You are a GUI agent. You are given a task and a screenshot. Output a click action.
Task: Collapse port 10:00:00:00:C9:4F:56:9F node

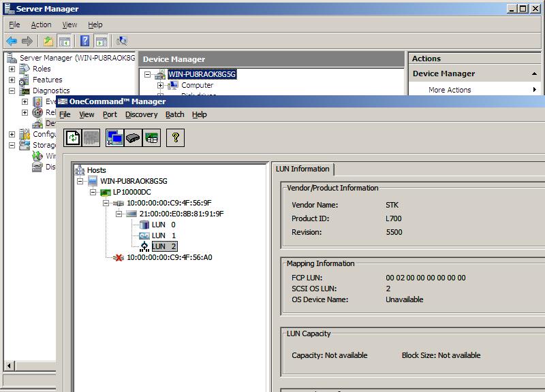[106, 203]
